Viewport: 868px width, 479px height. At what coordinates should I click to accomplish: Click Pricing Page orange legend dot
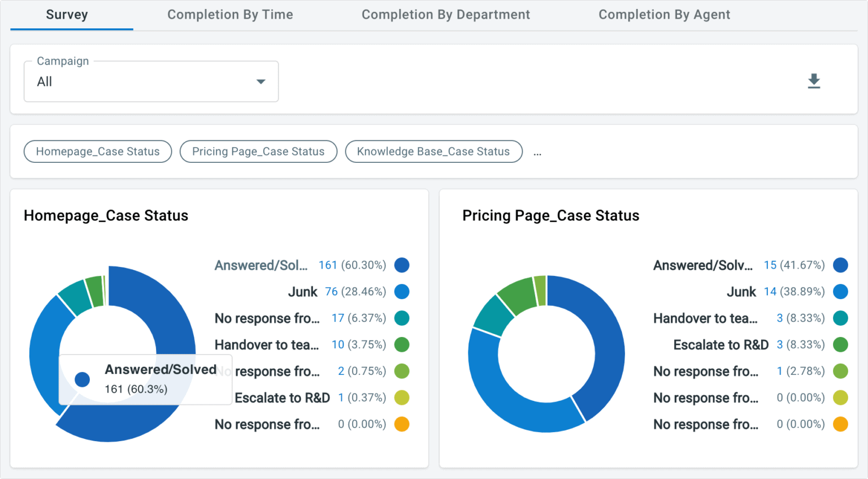click(840, 424)
